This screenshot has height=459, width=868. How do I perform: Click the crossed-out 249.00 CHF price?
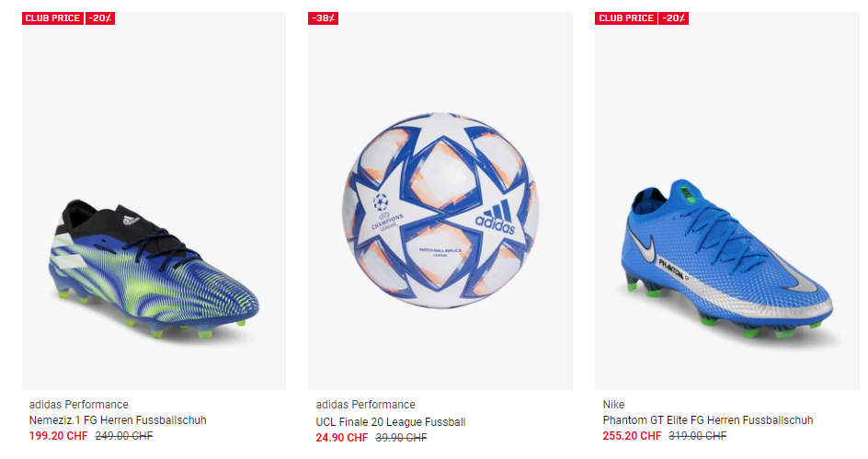click(124, 436)
